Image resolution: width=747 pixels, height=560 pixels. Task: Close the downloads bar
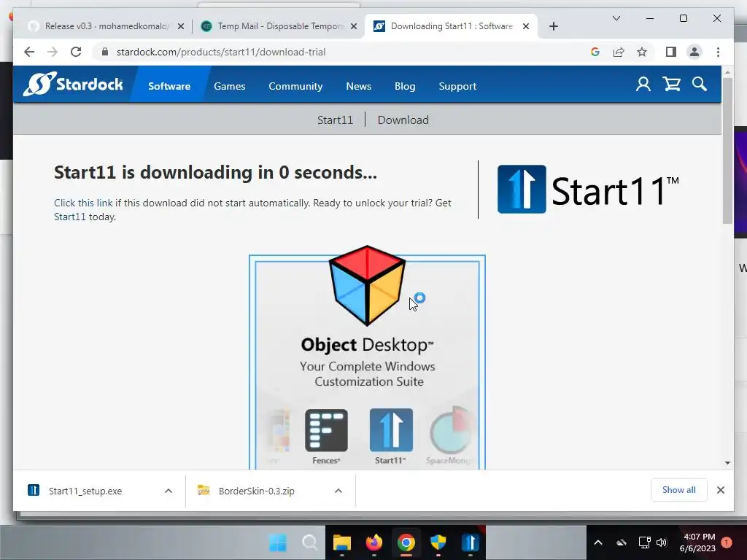click(720, 490)
